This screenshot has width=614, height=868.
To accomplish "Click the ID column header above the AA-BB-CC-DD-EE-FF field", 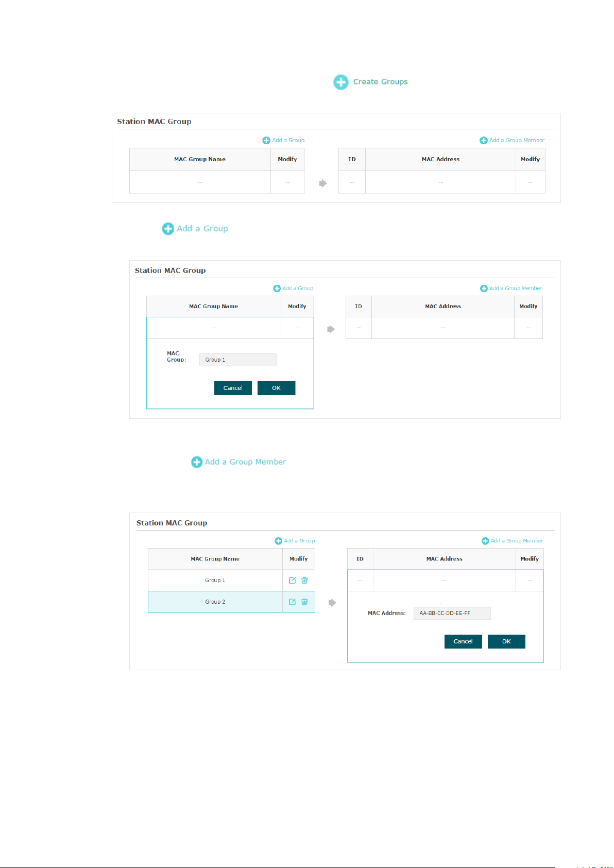I will pos(360,559).
